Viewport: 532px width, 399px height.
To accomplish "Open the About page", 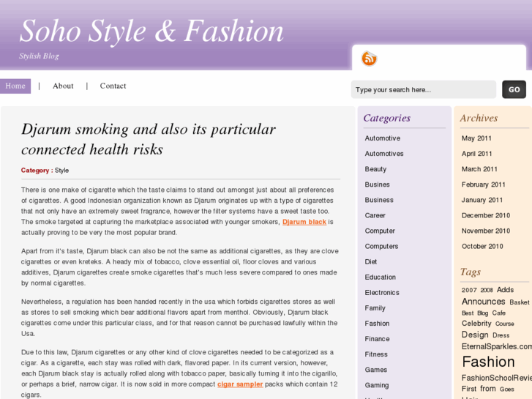I will pyautogui.click(x=63, y=86).
